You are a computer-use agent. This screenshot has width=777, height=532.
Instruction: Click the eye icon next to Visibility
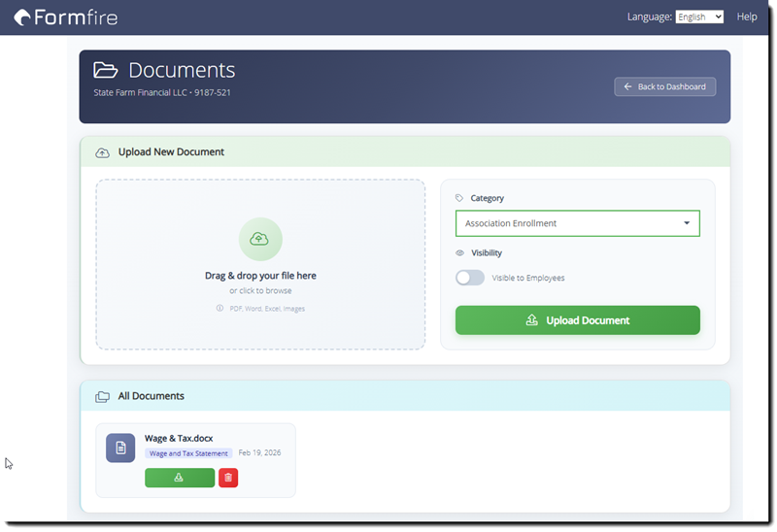459,253
